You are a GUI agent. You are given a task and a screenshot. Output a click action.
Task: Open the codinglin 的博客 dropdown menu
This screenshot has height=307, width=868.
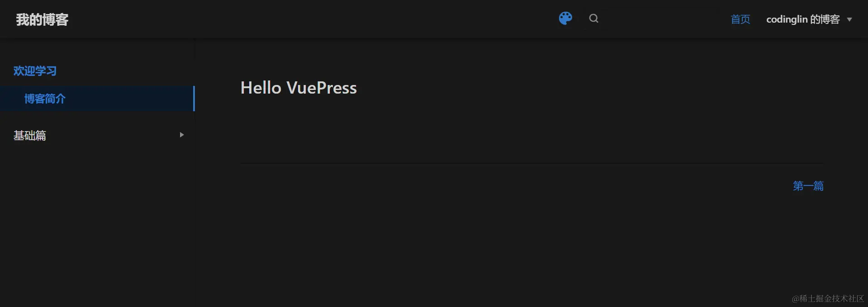coord(802,19)
